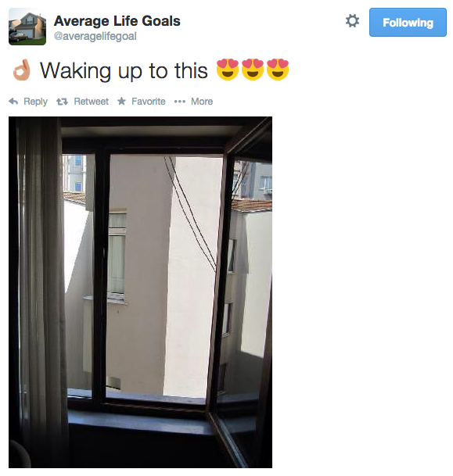Viewport: 453px width, 476px height.
Task: Expand the three-dot more options icon
Action: pyautogui.click(x=180, y=102)
